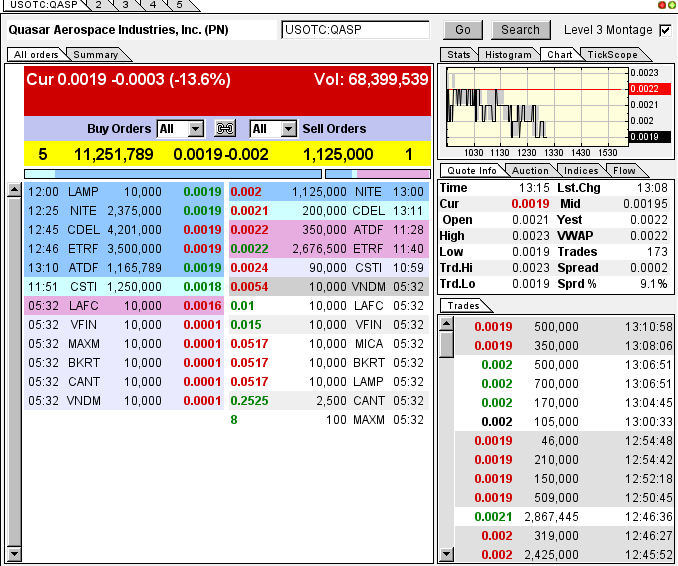The image size is (678, 566).
Task: Select the USOTC:QASP window tab
Action: click(x=43, y=5)
